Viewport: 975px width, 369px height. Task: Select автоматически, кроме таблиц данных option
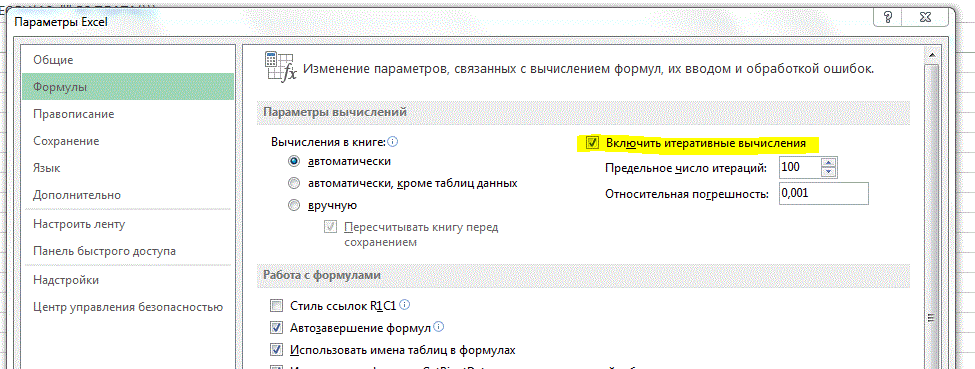(293, 183)
